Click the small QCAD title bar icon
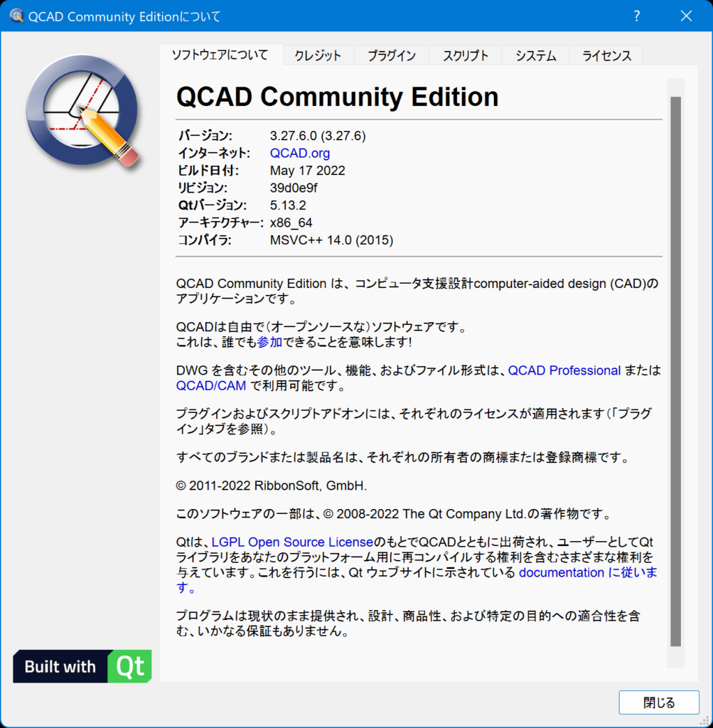The image size is (713, 728). tap(16, 16)
